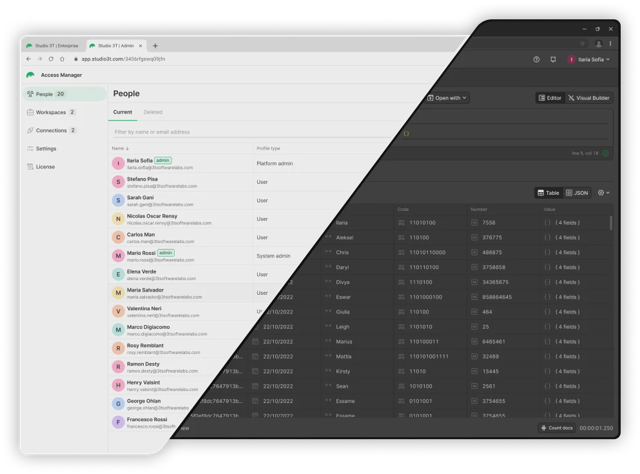Switch results view to Table
This screenshot has width=640, height=474.
click(548, 193)
